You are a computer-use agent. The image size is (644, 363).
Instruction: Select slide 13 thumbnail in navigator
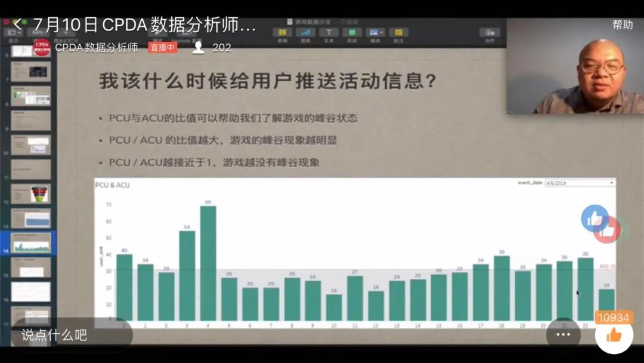tap(31, 219)
